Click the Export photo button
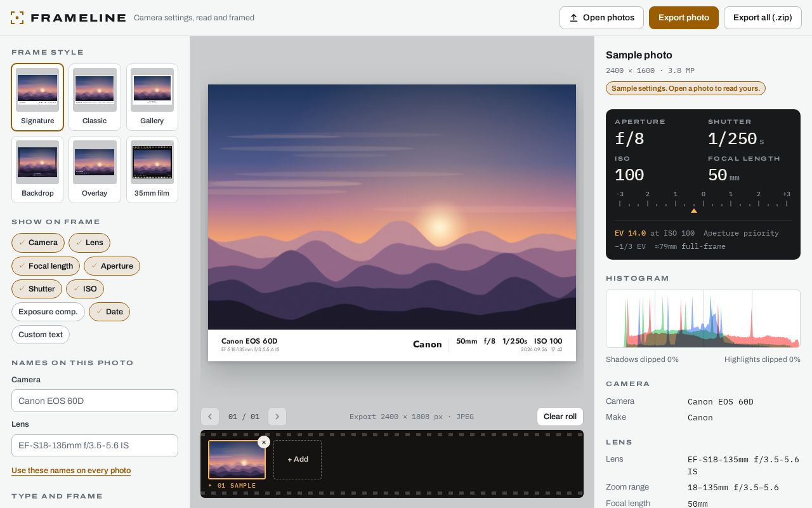This screenshot has height=508, width=812. [x=684, y=18]
